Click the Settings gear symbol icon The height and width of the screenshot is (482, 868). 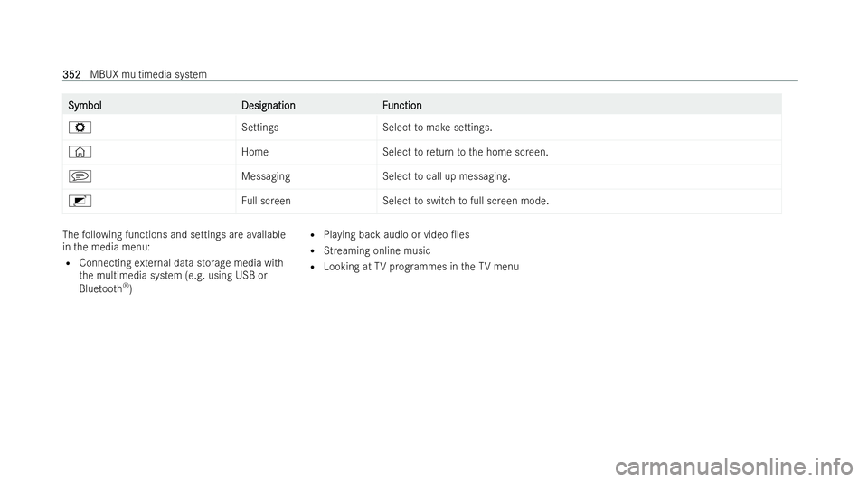click(80, 128)
